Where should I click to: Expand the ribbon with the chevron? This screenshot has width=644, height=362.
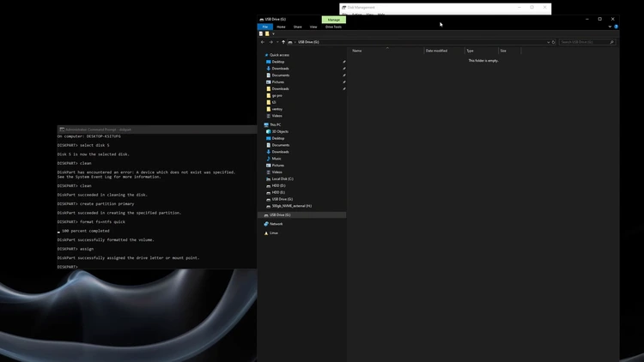coord(610,27)
